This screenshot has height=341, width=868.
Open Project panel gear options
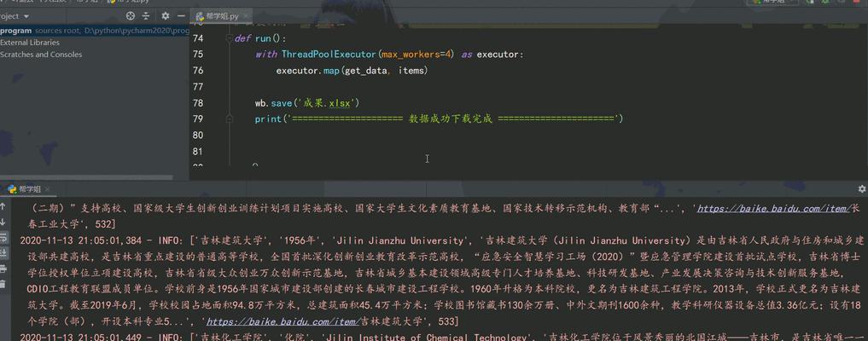pos(165,16)
